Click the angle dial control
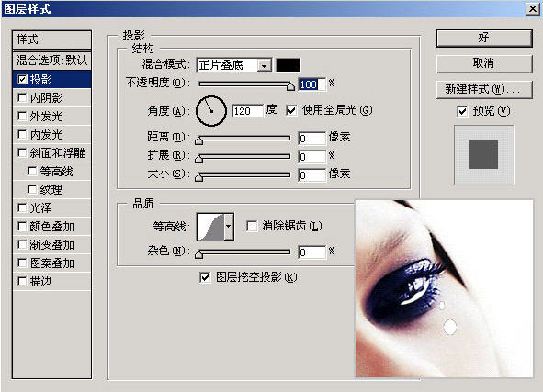Screen dimensions: 543x392 211,111
